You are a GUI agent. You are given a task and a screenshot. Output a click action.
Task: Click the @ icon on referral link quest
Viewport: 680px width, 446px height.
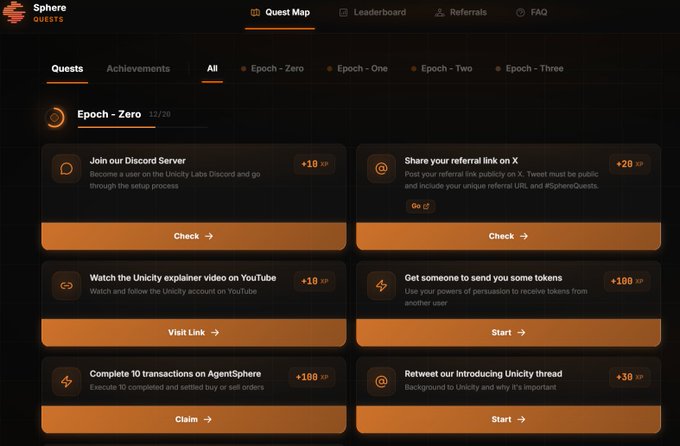(381, 168)
